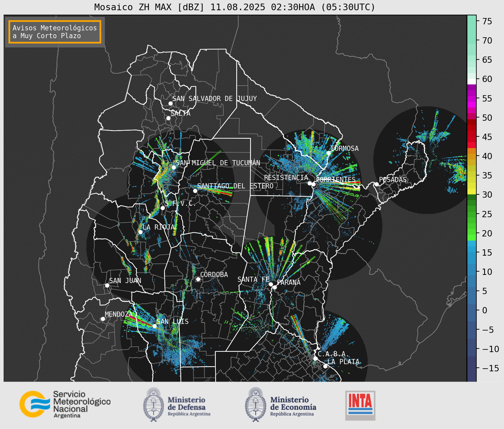Click the SAN SALVADOR DE JUJUY label

[215, 99]
